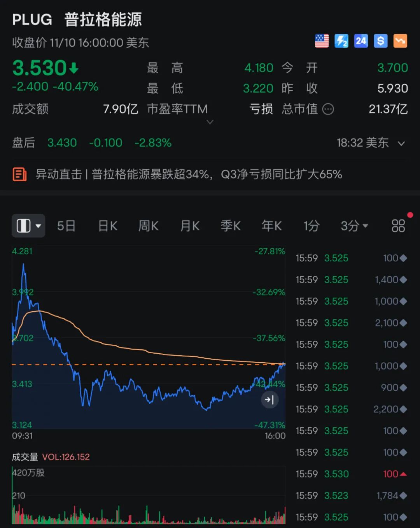The height and width of the screenshot is (528, 420).
Task: Tap the 收盘价 11/10 16:00:00 美东 timestamp
Action: click(80, 43)
